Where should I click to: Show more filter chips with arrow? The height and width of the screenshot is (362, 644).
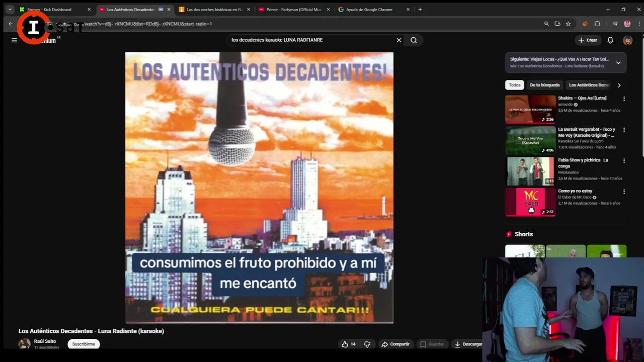pos(619,85)
